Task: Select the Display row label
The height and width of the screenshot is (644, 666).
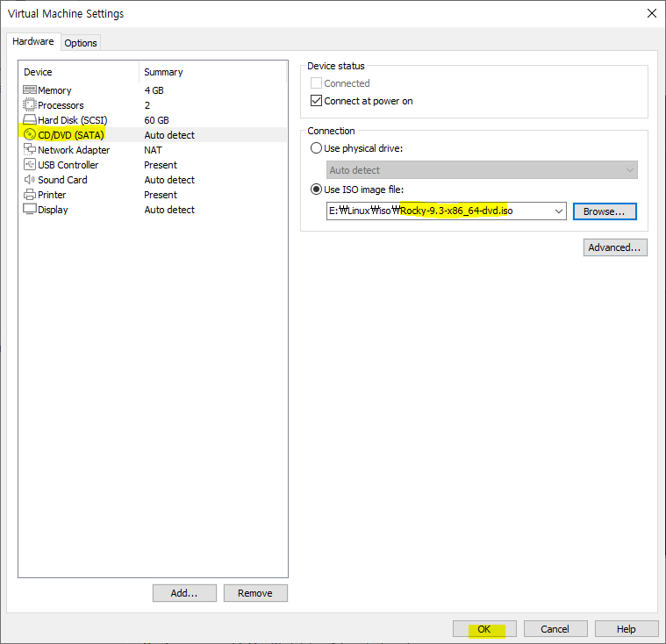Action: (54, 210)
